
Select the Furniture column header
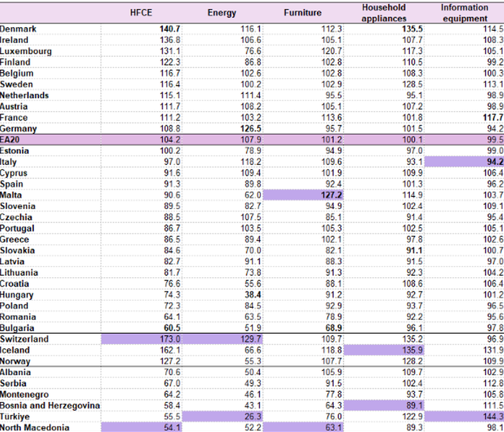tap(302, 13)
